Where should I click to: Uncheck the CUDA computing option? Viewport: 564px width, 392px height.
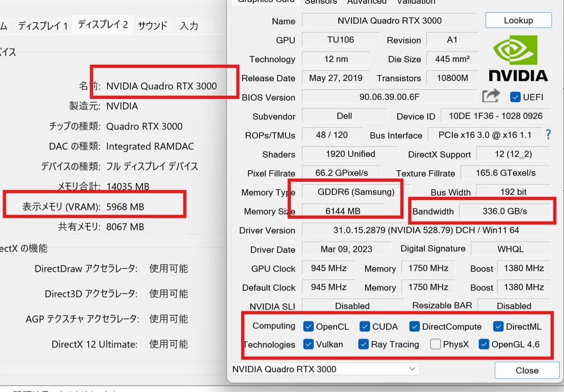pyautogui.click(x=365, y=326)
